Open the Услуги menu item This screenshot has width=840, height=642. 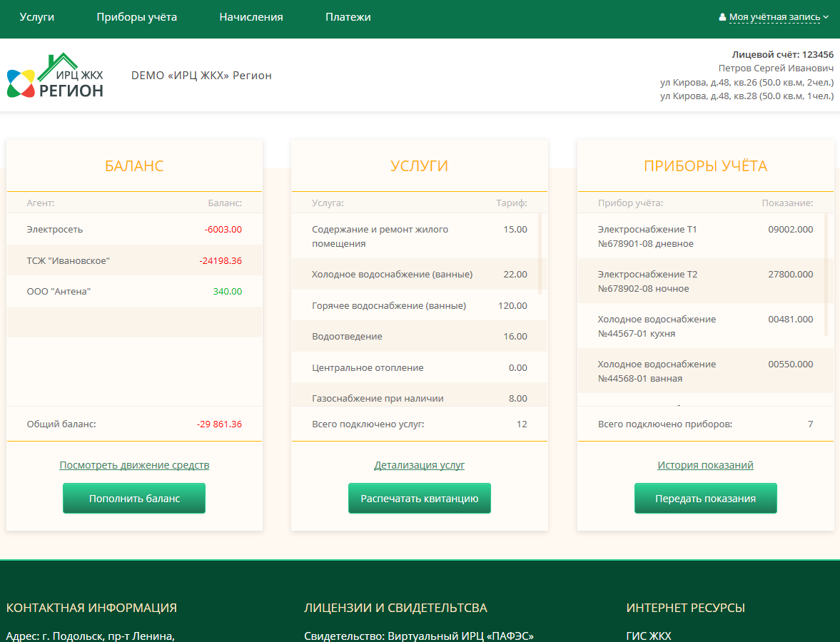37,17
